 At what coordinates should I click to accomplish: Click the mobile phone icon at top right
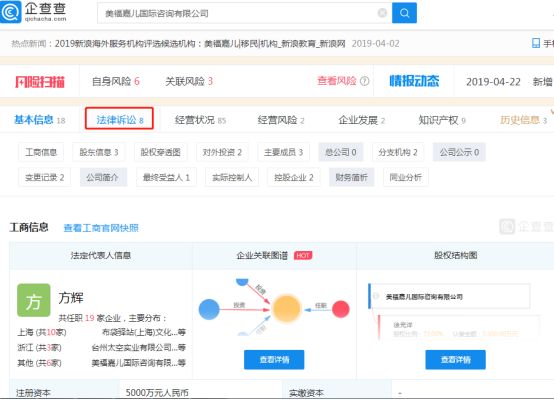[x=536, y=43]
